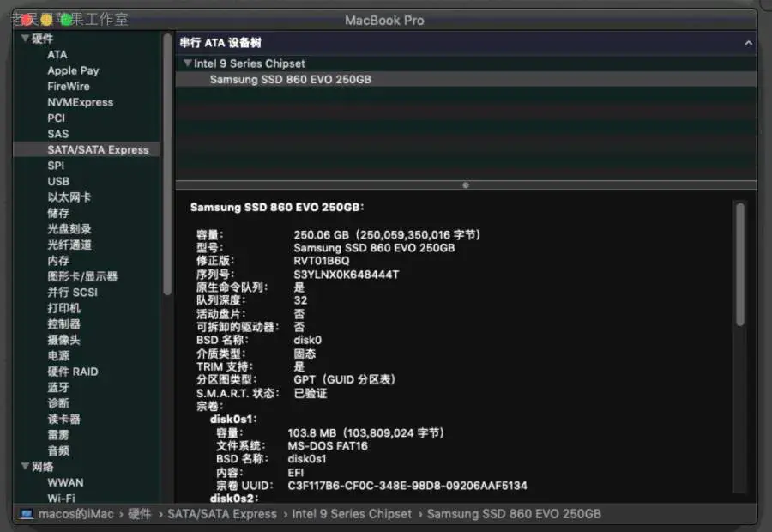Select 光盘刻录 in the sidebar
Image resolution: width=772 pixels, height=532 pixels.
click(x=69, y=228)
